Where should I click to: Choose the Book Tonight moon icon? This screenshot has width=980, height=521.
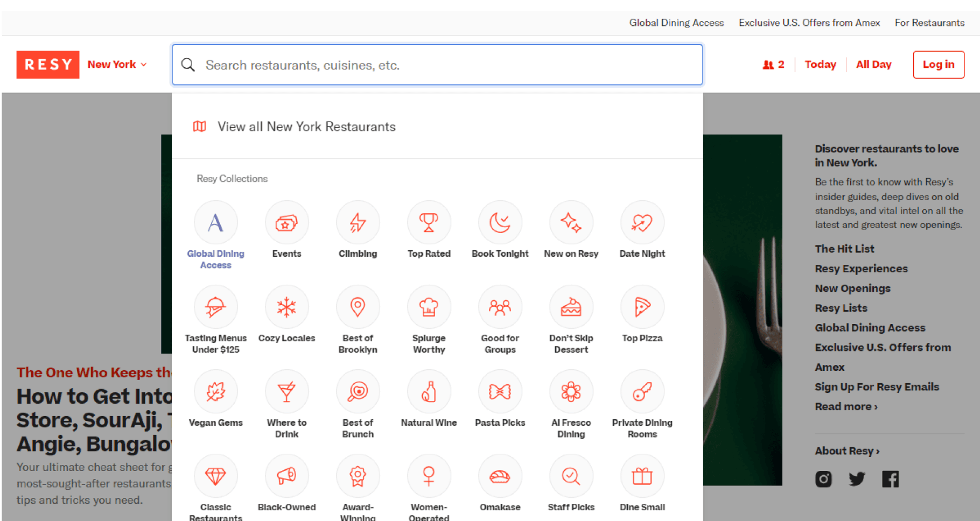pyautogui.click(x=500, y=222)
